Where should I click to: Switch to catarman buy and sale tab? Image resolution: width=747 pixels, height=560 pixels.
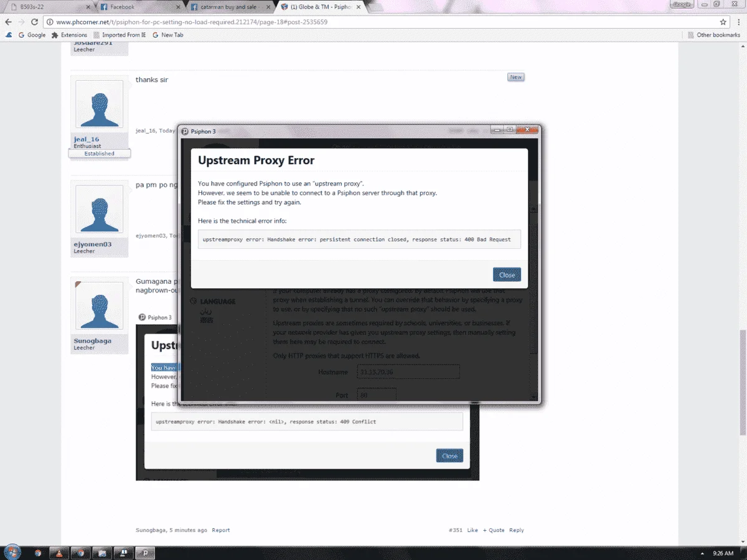coord(230,7)
